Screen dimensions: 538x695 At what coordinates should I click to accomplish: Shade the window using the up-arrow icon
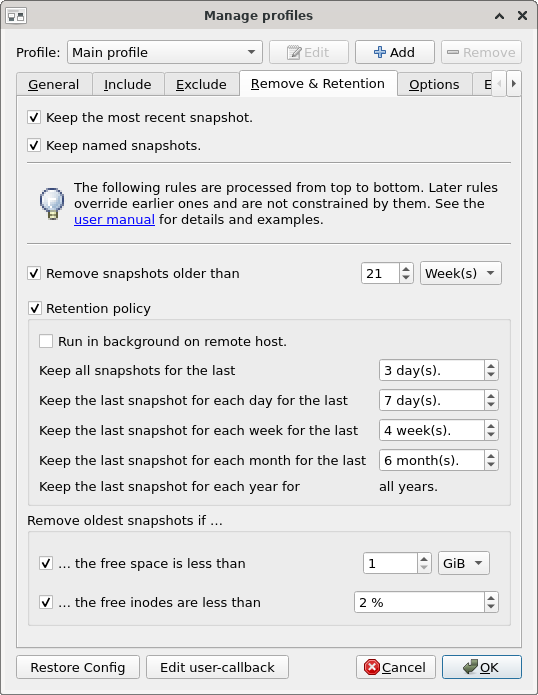click(x=499, y=16)
